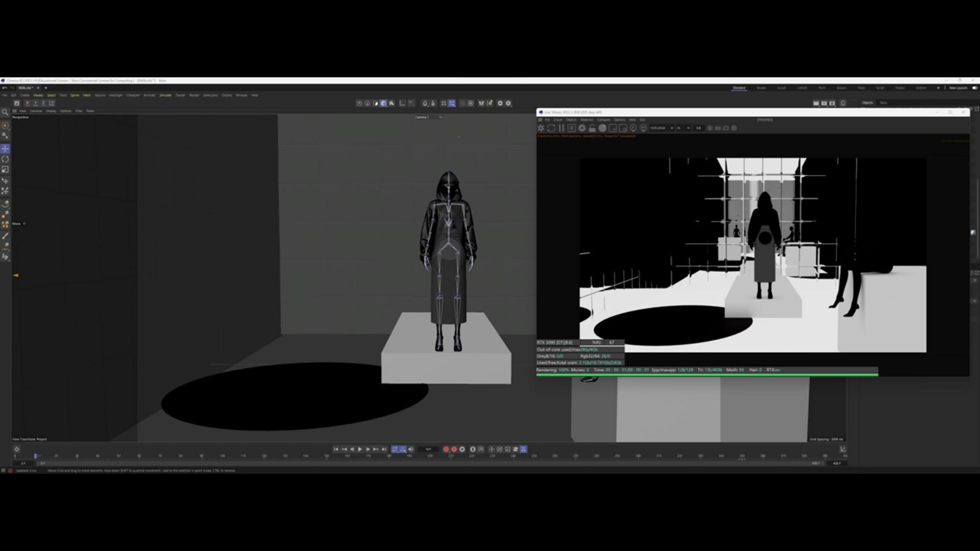Toggle the lock resolution padlock icon
The image size is (980, 551).
click(592, 128)
